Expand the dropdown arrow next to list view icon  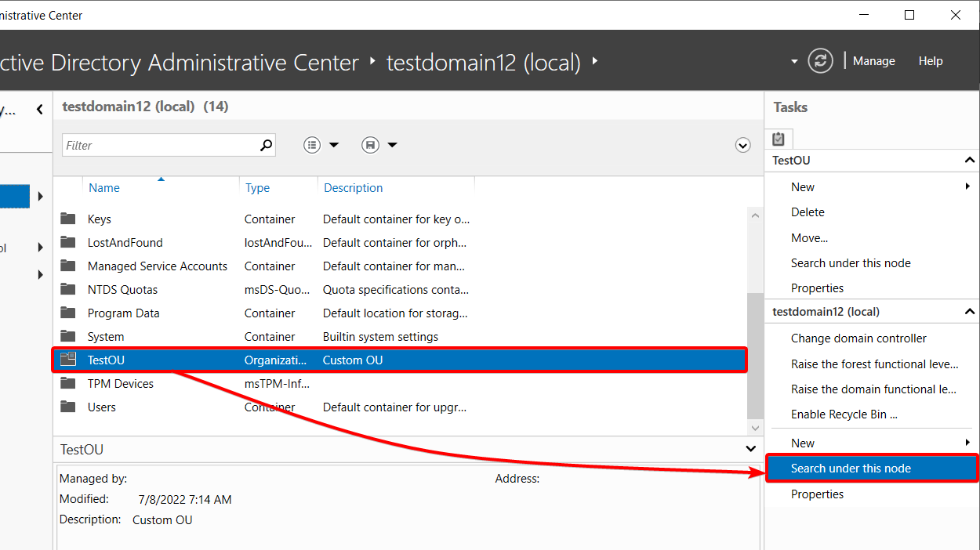[x=334, y=145]
